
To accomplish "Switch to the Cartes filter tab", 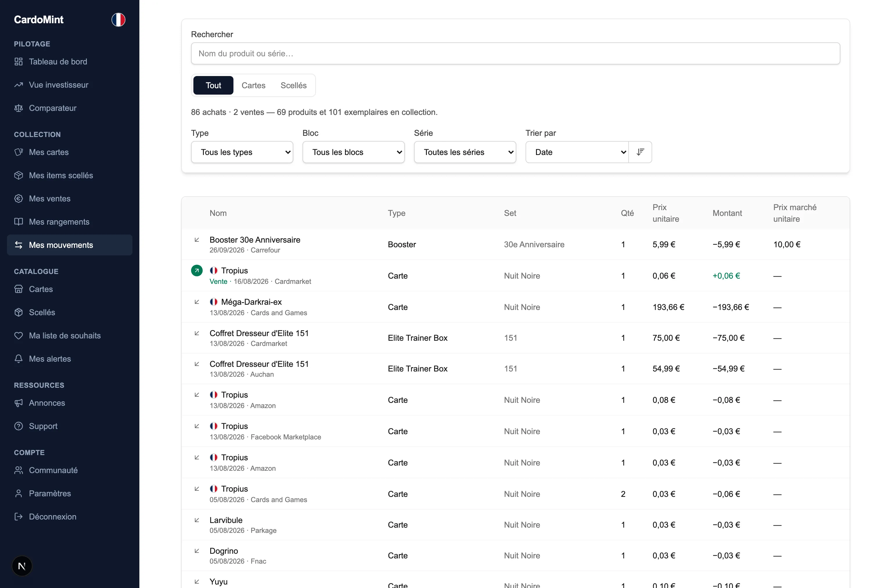I will 253,85.
